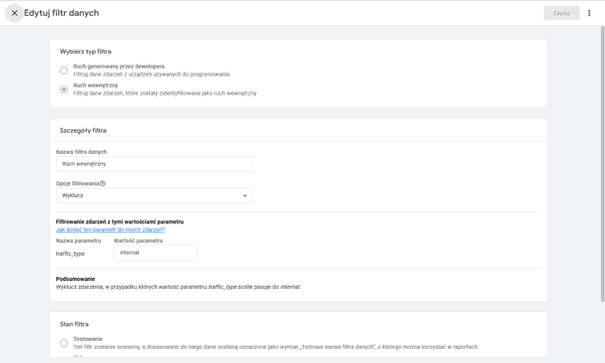Viewport: 605px width, 363px height.
Task: Click the Nazwa filtra danych input field
Action: click(x=154, y=164)
